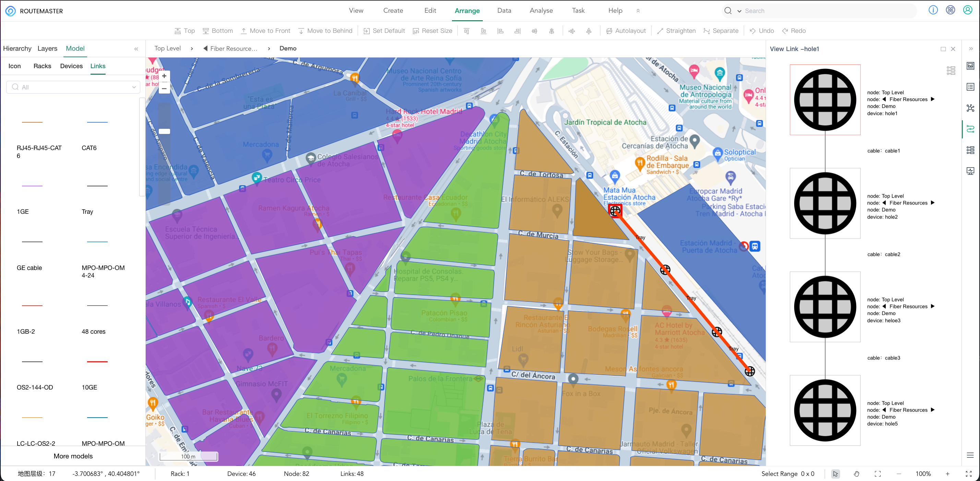Image resolution: width=980 pixels, height=481 pixels.
Task: Switch to the Devices sub-tab
Action: point(71,66)
